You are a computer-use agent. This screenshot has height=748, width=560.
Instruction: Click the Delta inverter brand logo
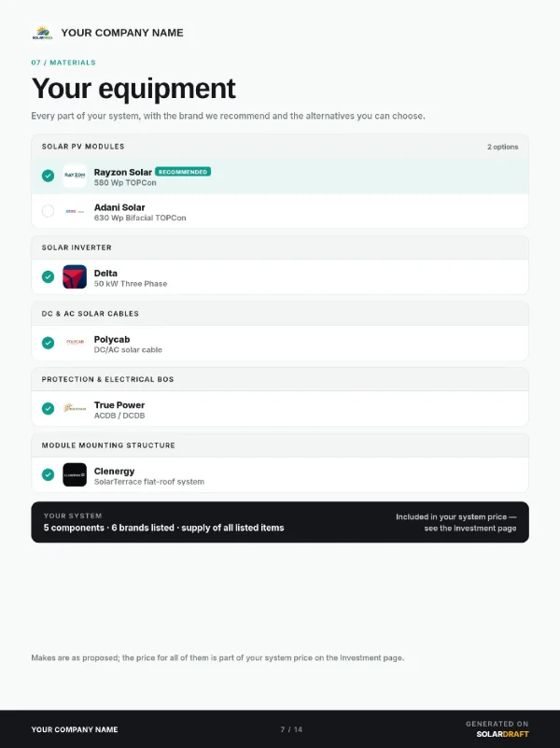[x=75, y=276]
